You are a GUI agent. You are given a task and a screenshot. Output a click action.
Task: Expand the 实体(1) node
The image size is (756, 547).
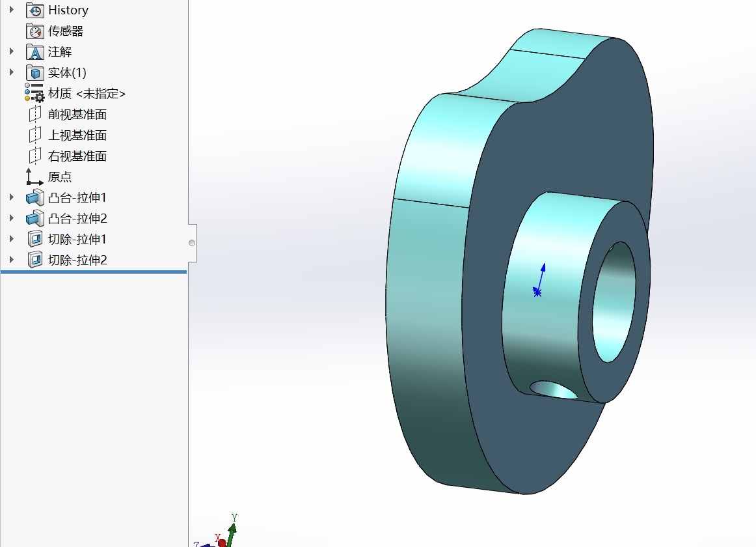click(12, 72)
